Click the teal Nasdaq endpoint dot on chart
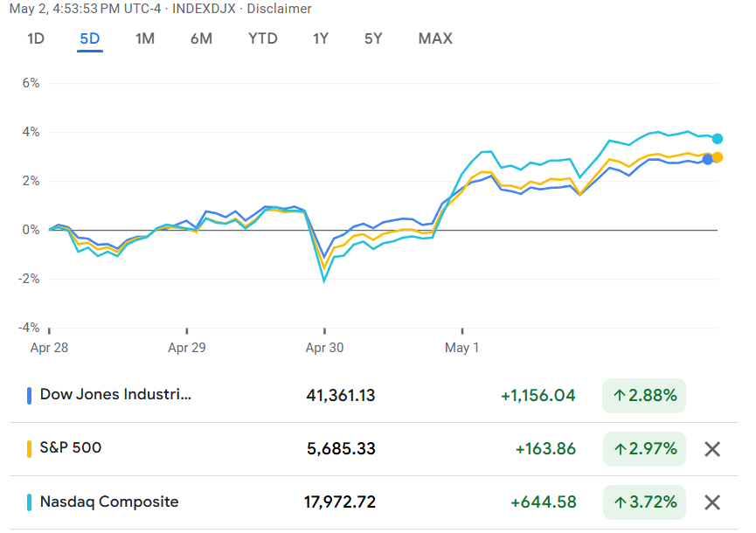The width and height of the screenshot is (756, 533). tap(718, 139)
